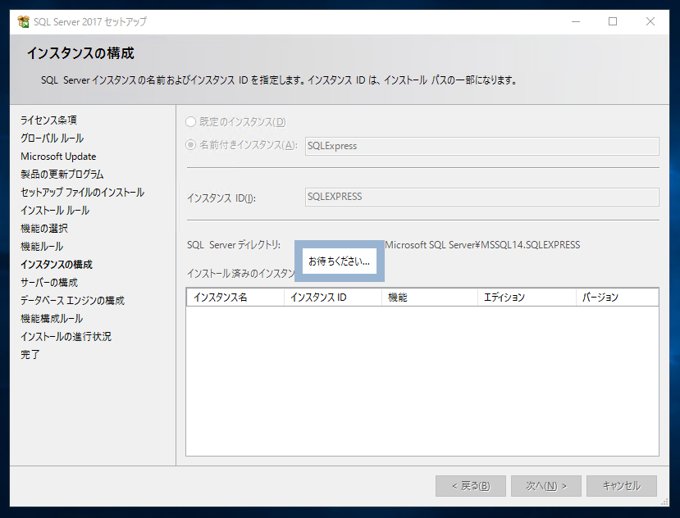Screen dimensions: 680x518
Task: Open the ライセンス条項 step in sidebar
Action: coord(49,120)
